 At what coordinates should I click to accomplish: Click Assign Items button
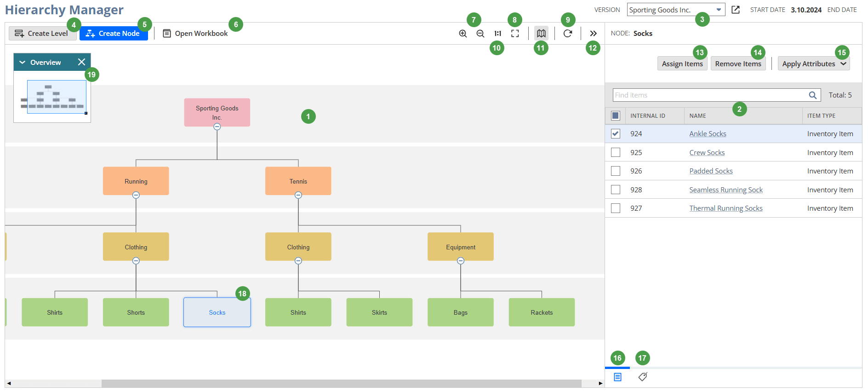click(682, 63)
